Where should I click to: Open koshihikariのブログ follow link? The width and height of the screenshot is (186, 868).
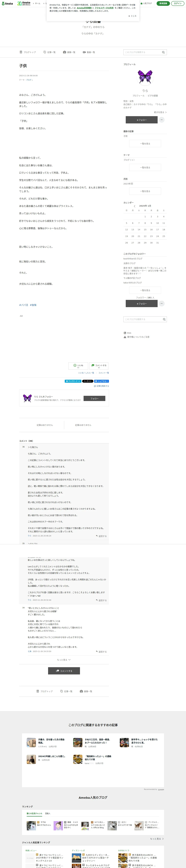click(x=133, y=259)
